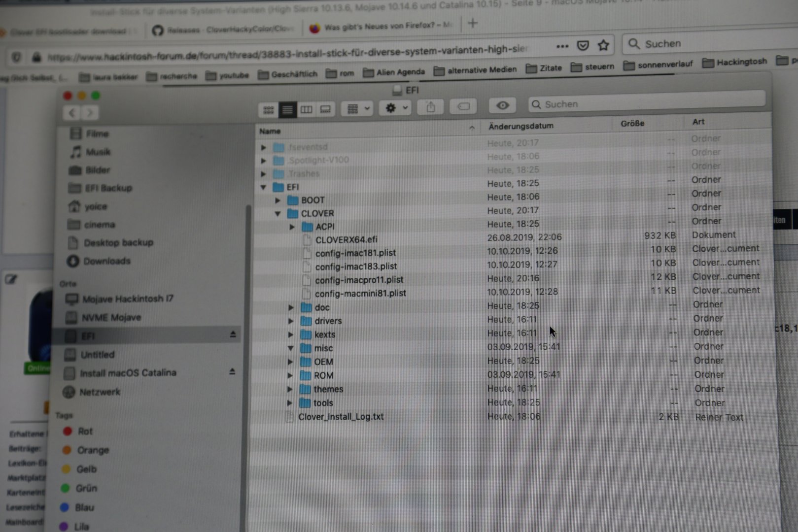Bookmark this page with star icon

point(603,45)
